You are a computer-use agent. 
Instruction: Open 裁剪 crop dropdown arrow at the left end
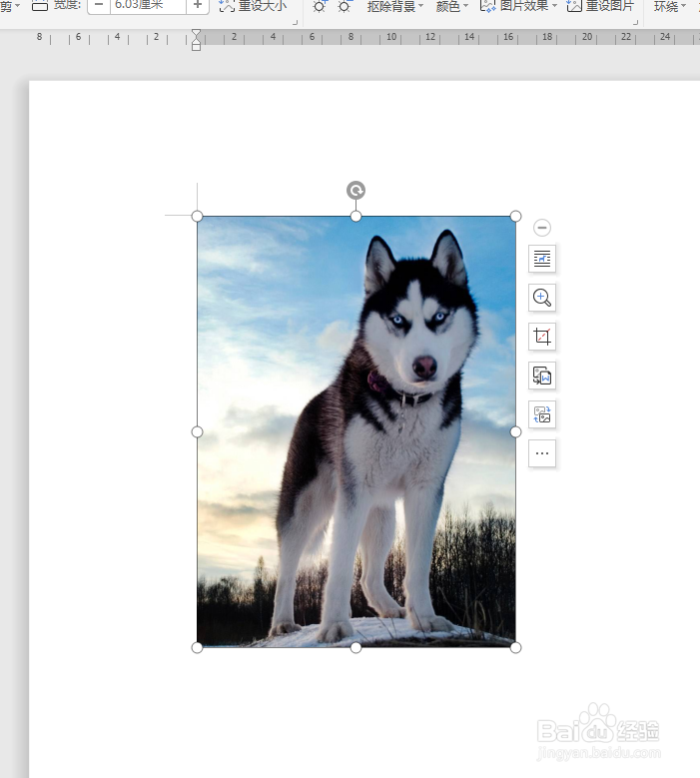[18, 6]
